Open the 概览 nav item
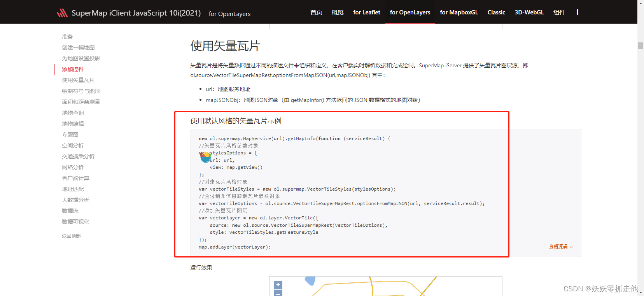The height and width of the screenshot is (296, 644). (x=338, y=12)
